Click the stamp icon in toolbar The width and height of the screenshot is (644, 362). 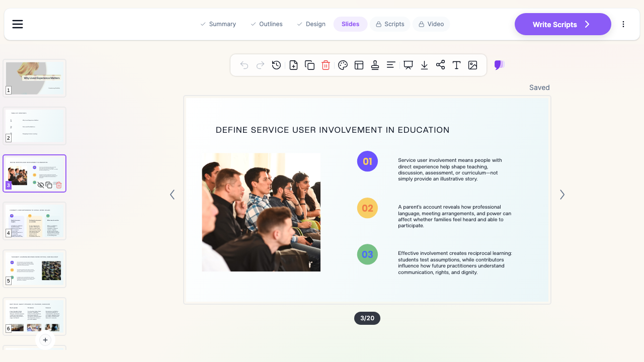tap(375, 65)
